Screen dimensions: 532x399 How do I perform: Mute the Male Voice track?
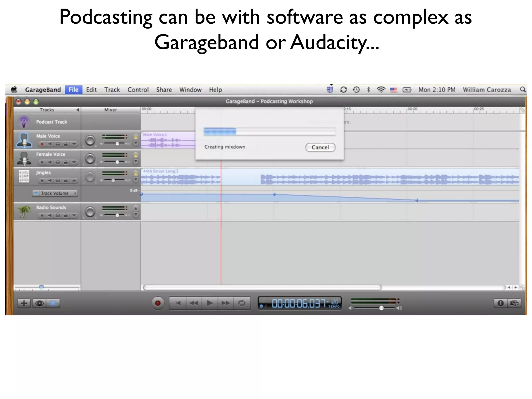coord(50,144)
